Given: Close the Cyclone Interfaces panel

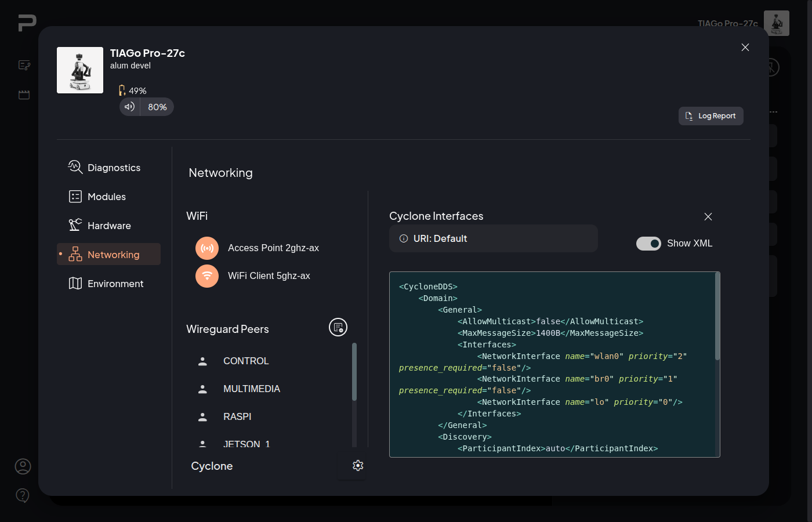Looking at the screenshot, I should [708, 216].
